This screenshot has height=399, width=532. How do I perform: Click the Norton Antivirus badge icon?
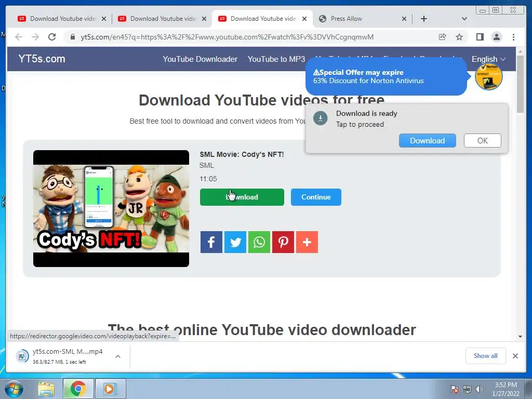coord(488,77)
